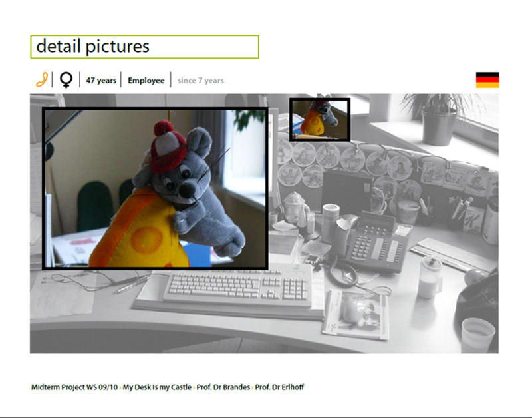Click "Prof. Dr Brandes" breadcrumb
Image resolution: width=532 pixels, height=418 pixels.
[223, 387]
